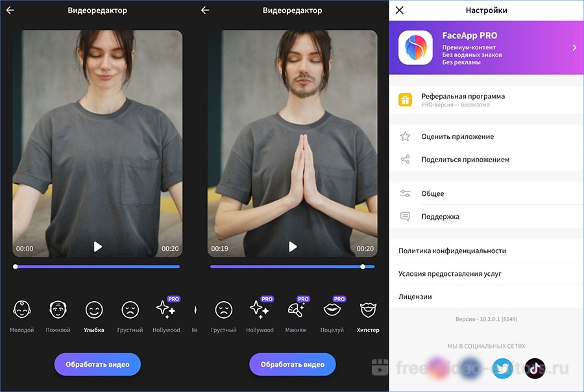
Task: Play the video in middle editor
Action: click(293, 247)
